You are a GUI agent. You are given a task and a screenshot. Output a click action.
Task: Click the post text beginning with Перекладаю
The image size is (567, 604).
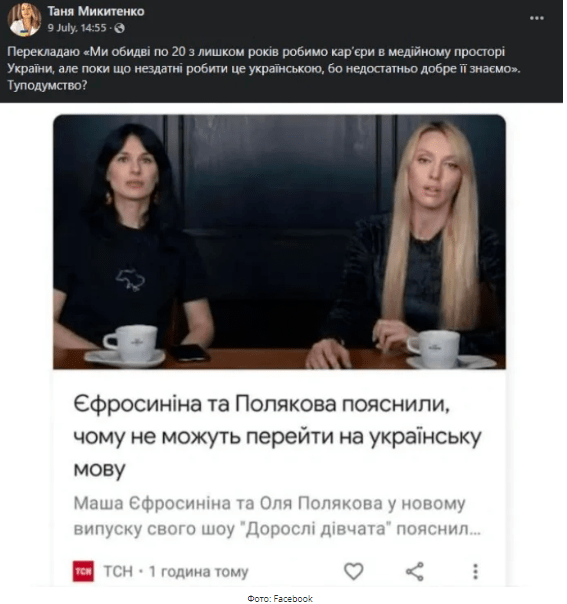pyautogui.click(x=264, y=69)
